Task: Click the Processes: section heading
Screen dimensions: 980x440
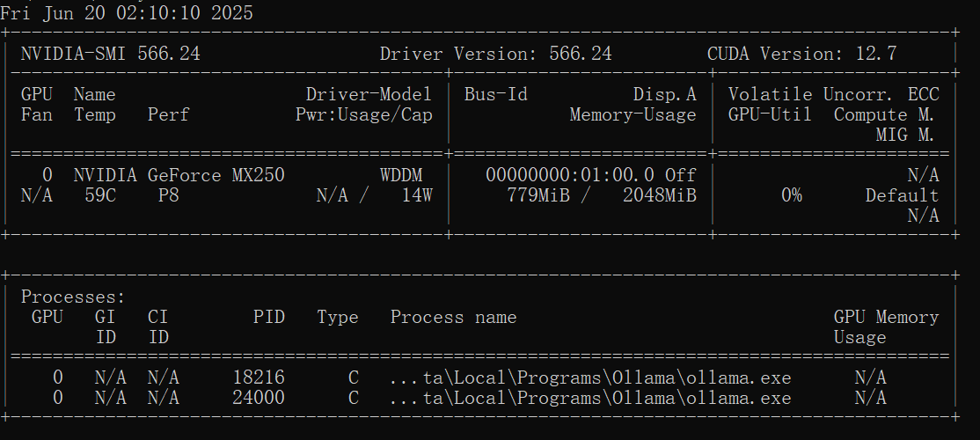Action: (73, 297)
